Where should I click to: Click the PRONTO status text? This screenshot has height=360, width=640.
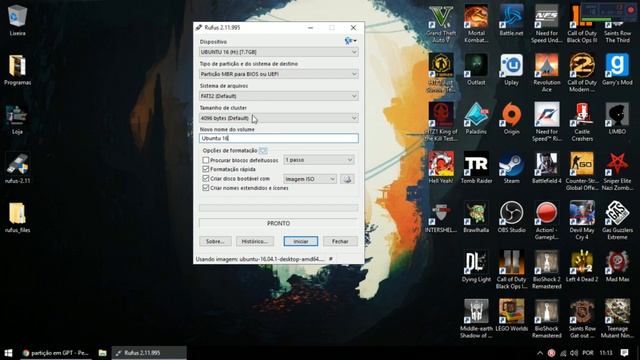tap(278, 223)
